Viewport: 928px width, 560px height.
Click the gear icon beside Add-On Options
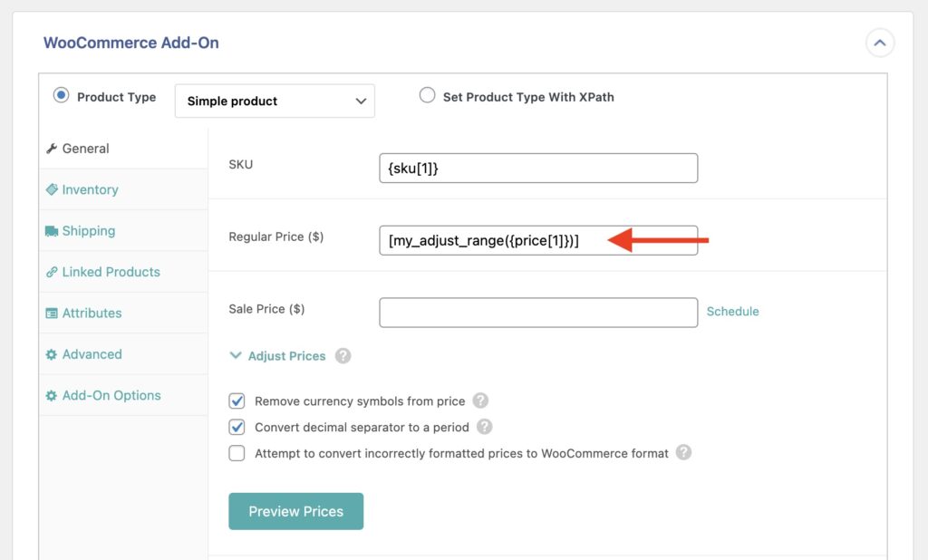53,395
